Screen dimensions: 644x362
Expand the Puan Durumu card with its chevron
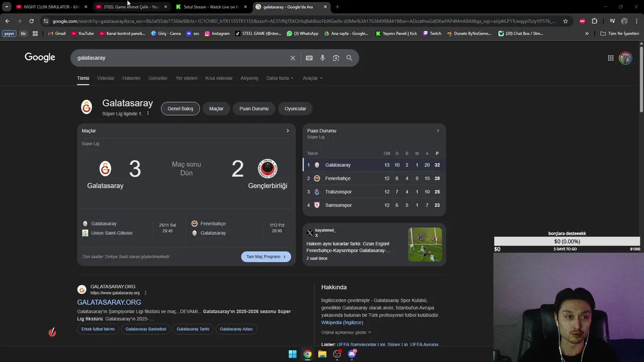click(x=438, y=131)
